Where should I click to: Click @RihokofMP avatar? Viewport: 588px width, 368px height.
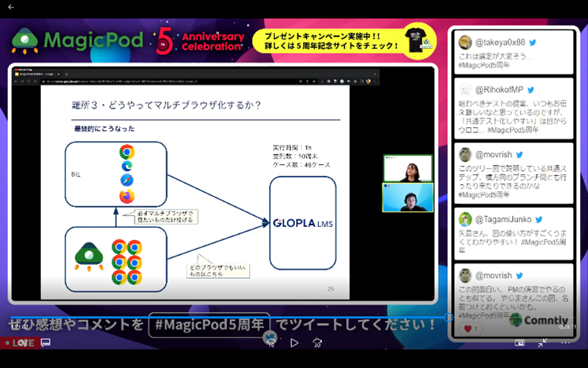coord(466,89)
